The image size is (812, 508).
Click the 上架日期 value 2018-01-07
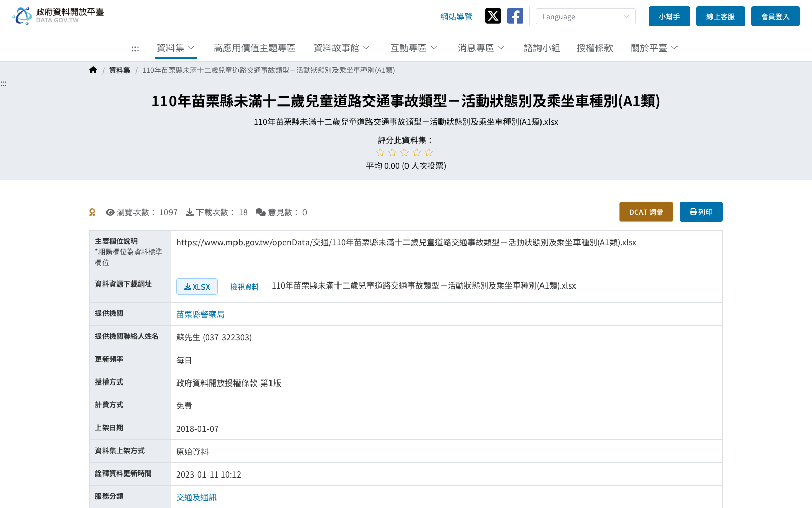click(197, 429)
